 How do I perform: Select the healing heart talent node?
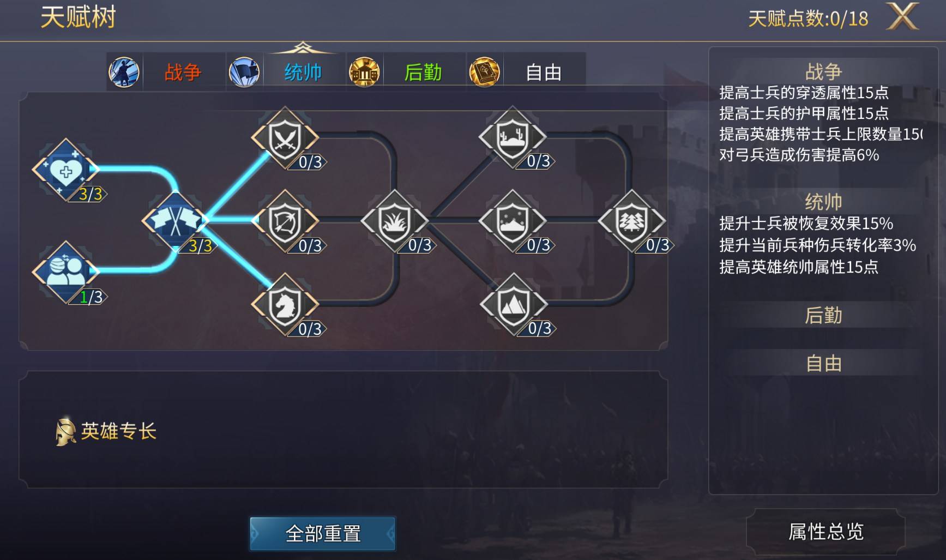coord(66,171)
